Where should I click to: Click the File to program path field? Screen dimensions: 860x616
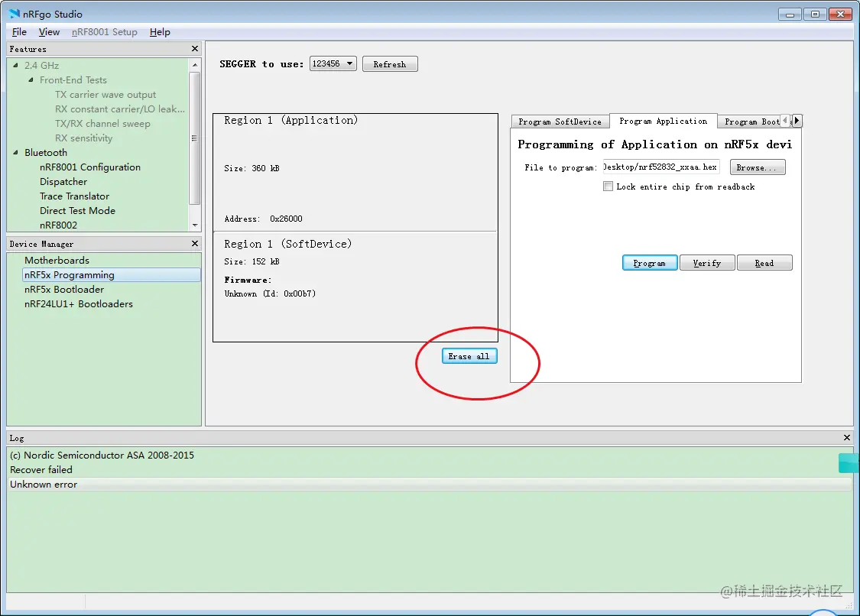coord(661,167)
